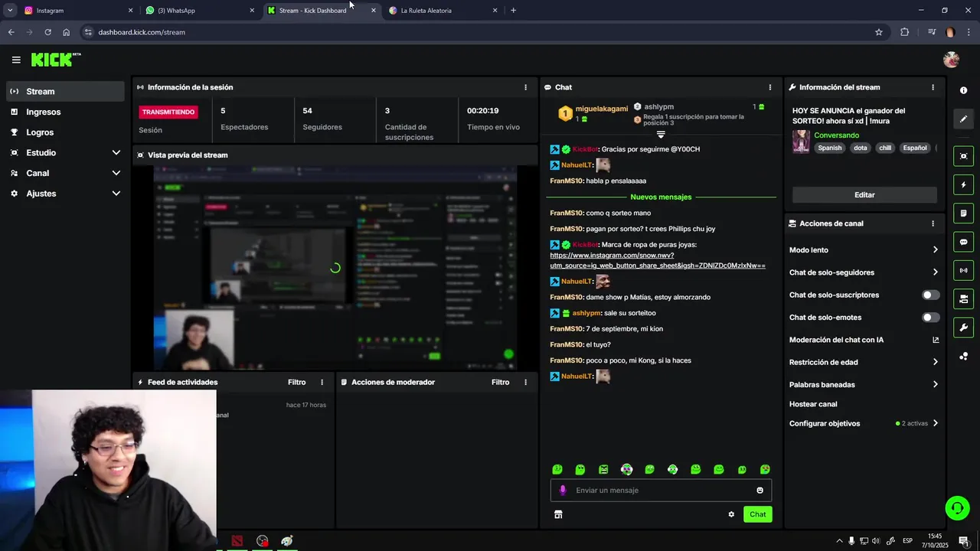The image size is (980, 551).
Task: Open the Acciones de moderador three-dot menu
Action: pos(525,382)
